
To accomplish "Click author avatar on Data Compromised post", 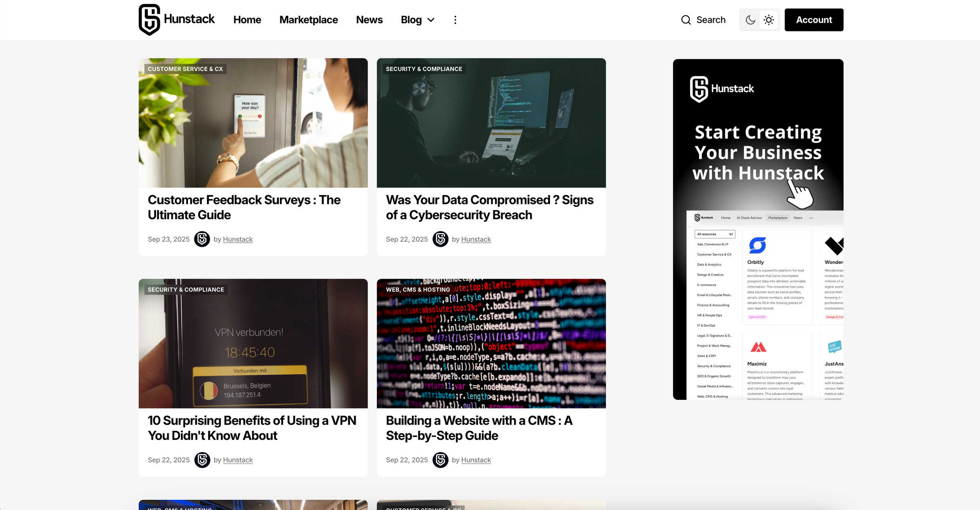I will pyautogui.click(x=440, y=239).
